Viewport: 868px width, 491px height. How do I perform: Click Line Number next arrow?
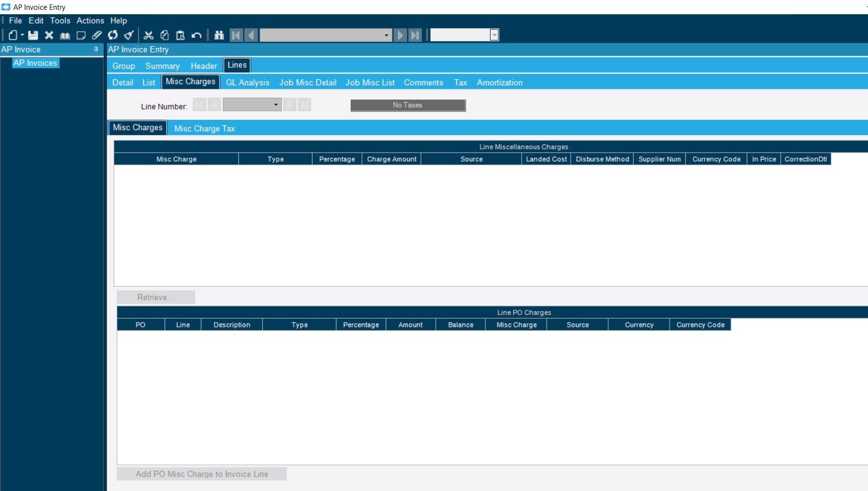290,105
